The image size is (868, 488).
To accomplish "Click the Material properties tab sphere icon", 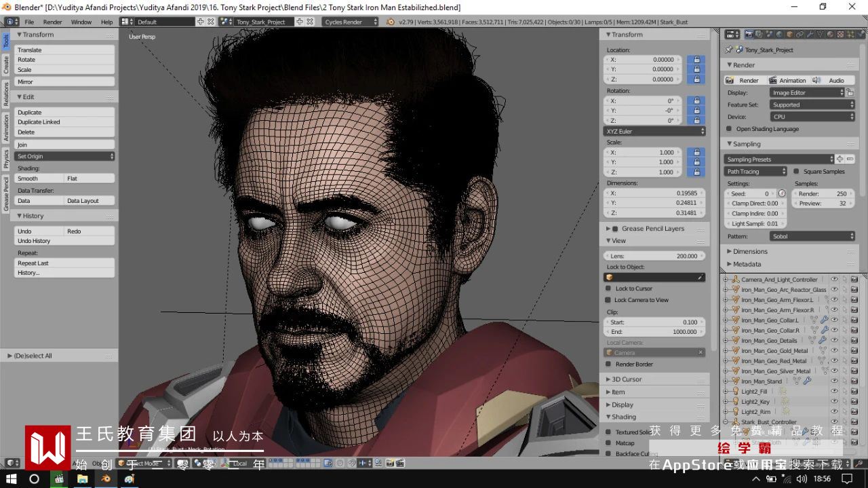I will pos(831,34).
